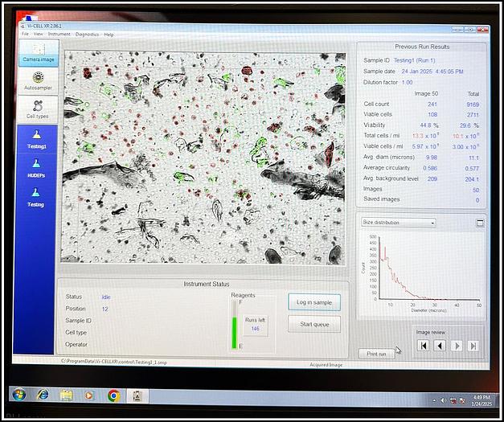This screenshot has width=504, height=422.
Task: Jump to first image in review
Action: click(x=423, y=346)
